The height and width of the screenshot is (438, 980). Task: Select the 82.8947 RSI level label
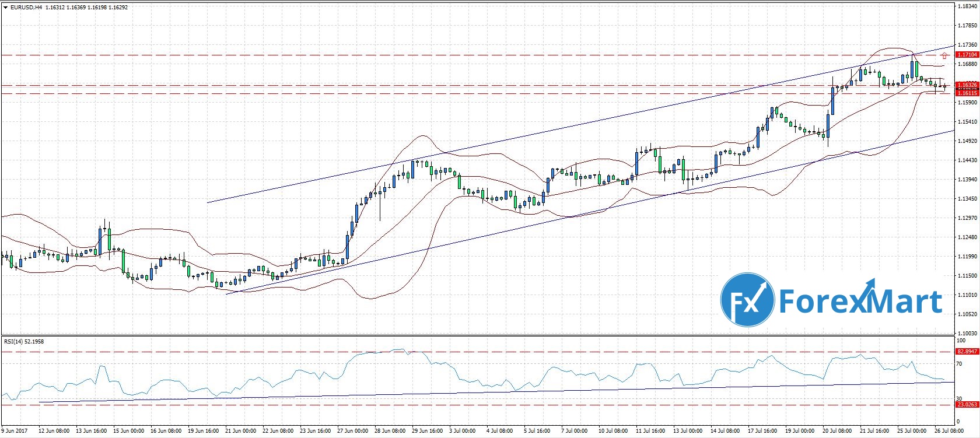tap(967, 352)
